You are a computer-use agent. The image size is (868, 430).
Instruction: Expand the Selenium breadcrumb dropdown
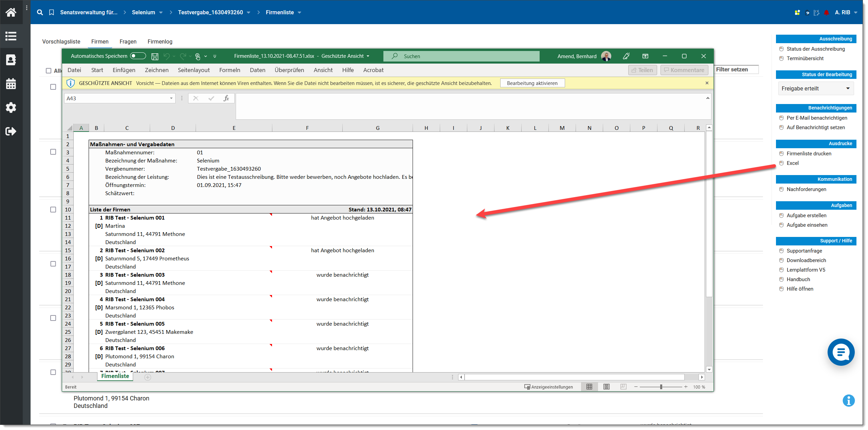click(x=161, y=13)
